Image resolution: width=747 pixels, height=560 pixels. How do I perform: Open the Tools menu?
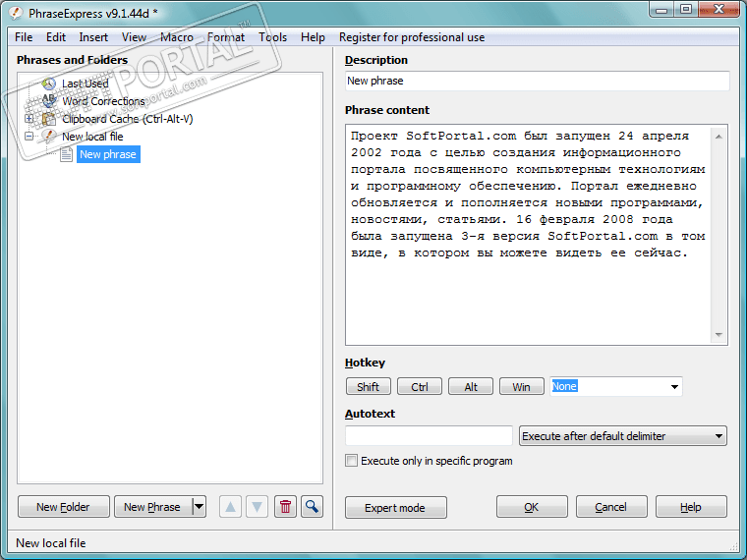(272, 37)
